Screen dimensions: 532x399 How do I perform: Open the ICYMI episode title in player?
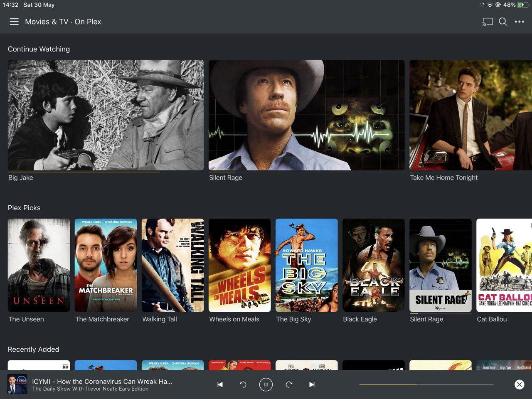pyautogui.click(x=102, y=381)
